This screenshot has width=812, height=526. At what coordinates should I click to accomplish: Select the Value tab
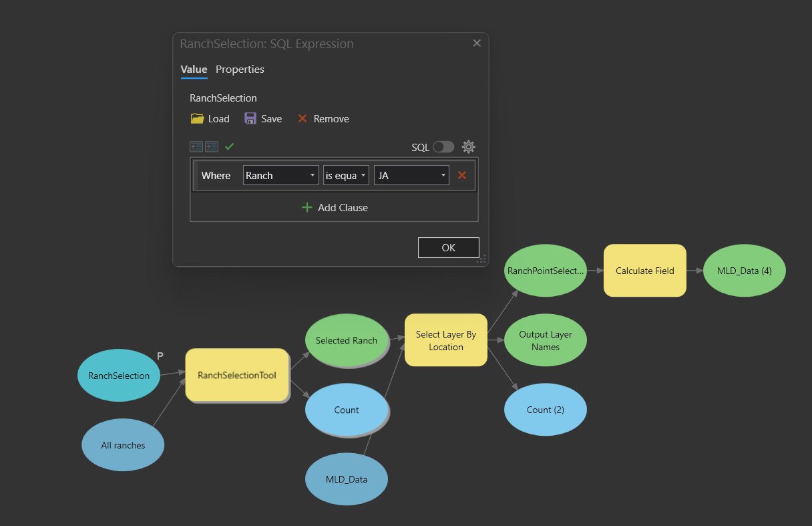pos(194,69)
